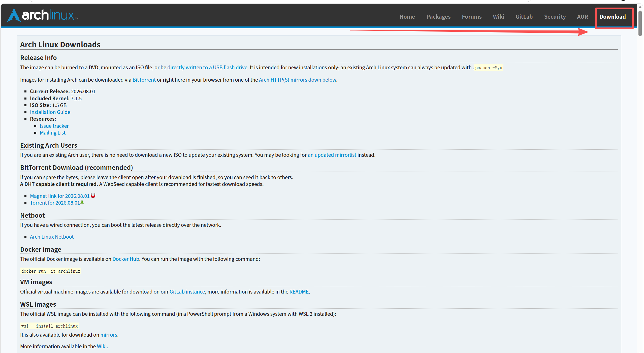The image size is (644, 353).
Task: Click the 'pacman -Syu' code snippet
Action: 489,68
